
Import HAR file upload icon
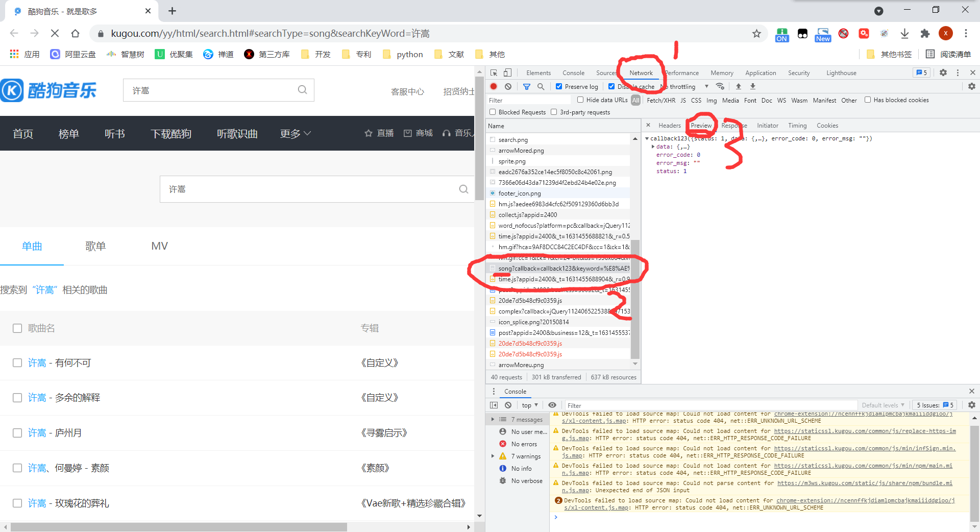coord(738,86)
